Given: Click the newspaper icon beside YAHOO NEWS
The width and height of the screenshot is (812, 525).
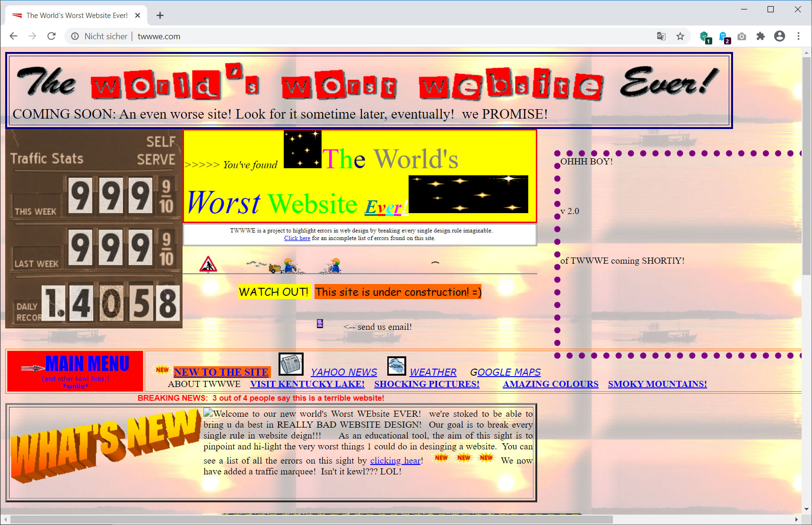Looking at the screenshot, I should pyautogui.click(x=291, y=364).
